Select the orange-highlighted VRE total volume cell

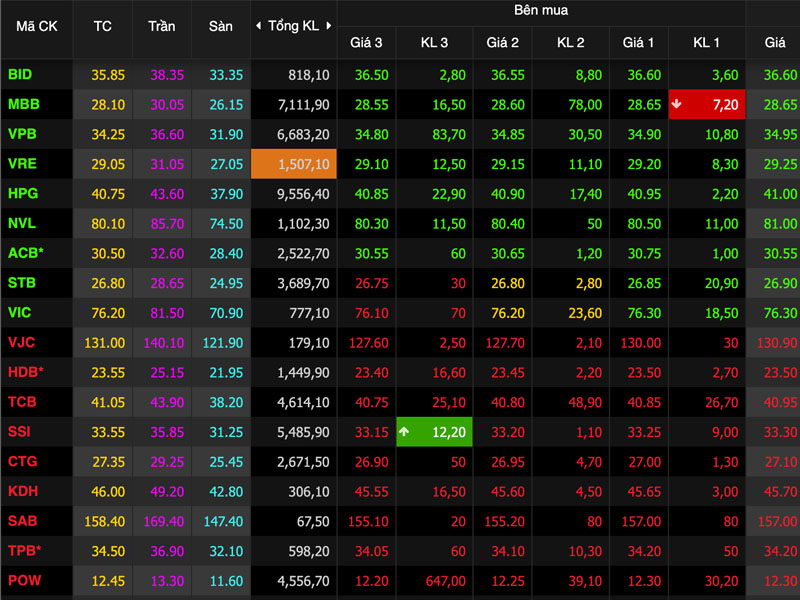click(294, 164)
